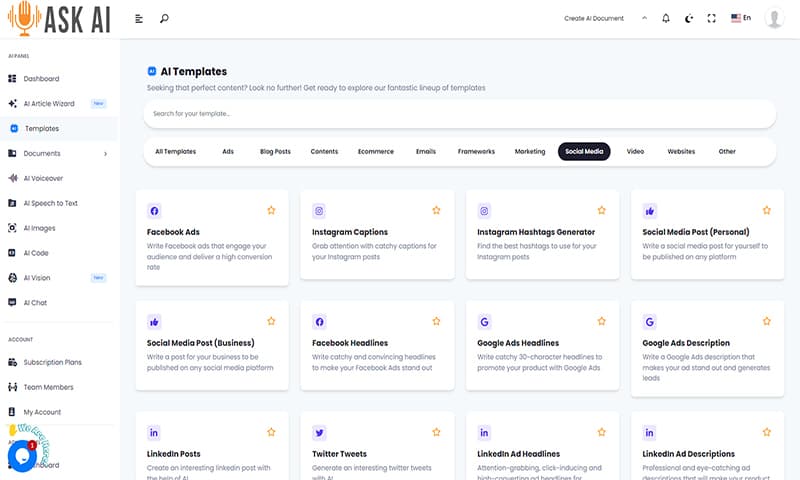This screenshot has width=800, height=480.
Task: Click the LinkedIn Posts icon
Action: 154,433
